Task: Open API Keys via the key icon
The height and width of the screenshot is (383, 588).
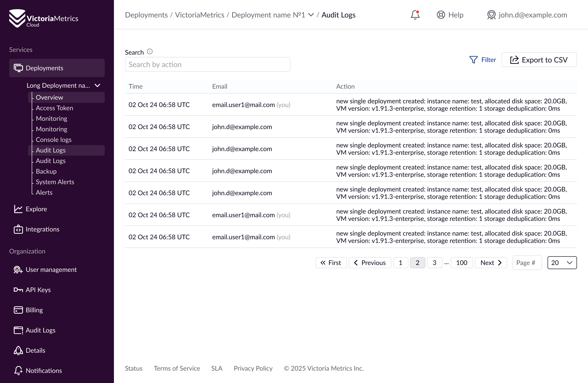Action: click(18, 290)
